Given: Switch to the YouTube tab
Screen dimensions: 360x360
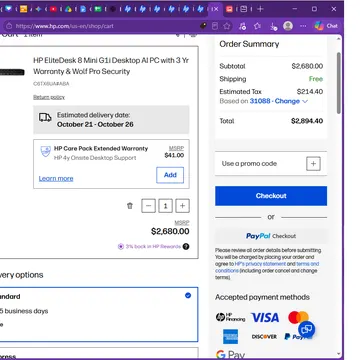Looking at the screenshot, I should 53,9.
